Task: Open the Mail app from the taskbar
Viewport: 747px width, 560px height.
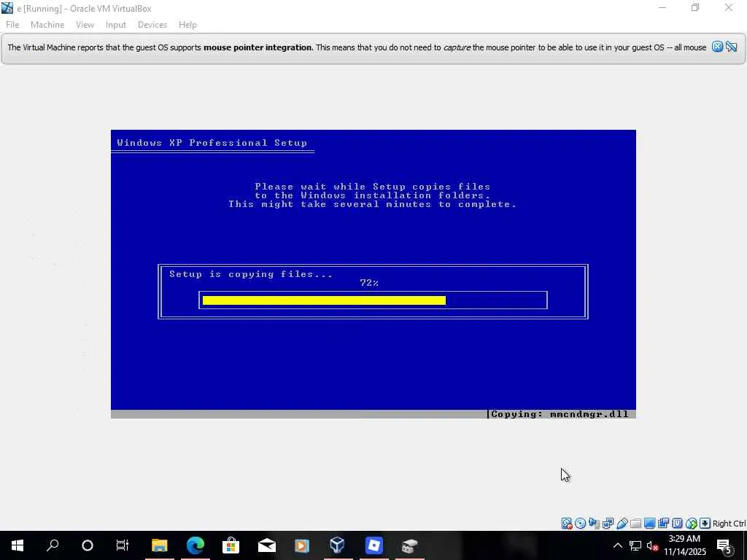Action: coord(267,545)
